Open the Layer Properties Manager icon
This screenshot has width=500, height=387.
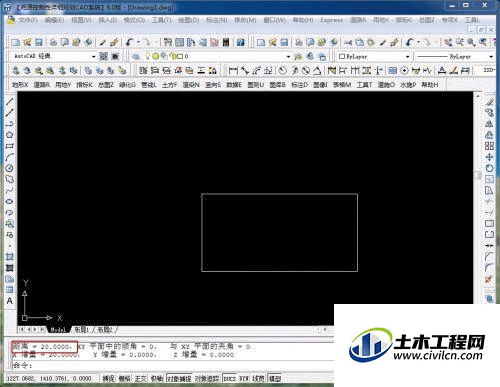(136, 56)
